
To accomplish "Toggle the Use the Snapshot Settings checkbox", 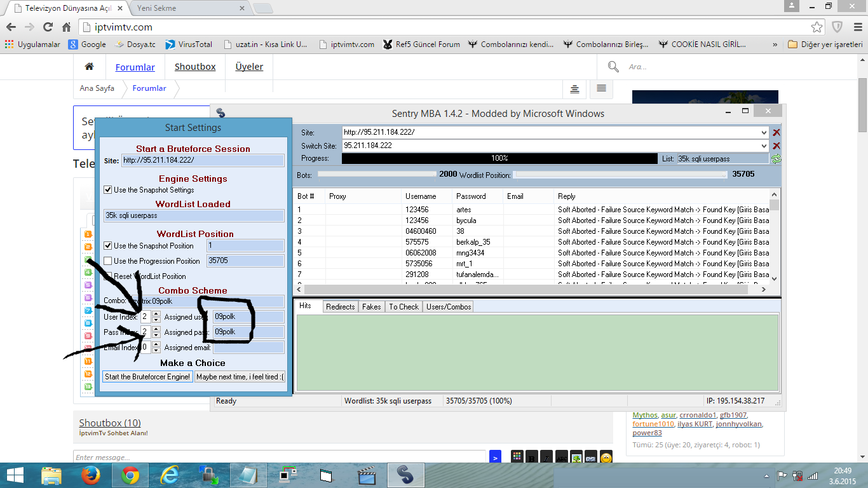I will [x=108, y=190].
